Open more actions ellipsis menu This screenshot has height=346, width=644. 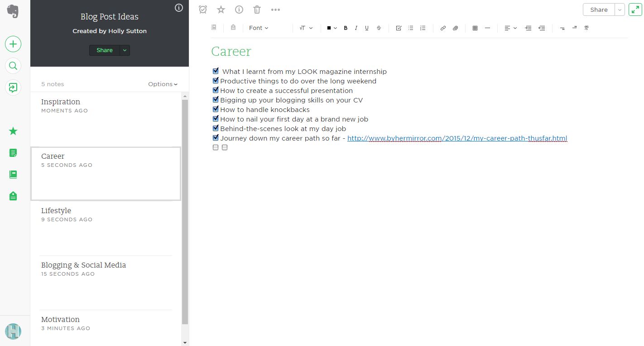(275, 10)
